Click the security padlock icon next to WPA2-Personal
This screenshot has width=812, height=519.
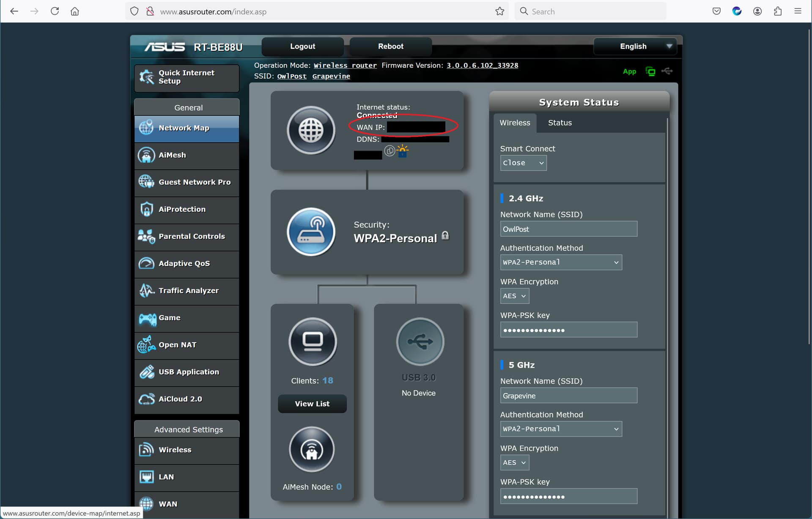point(445,236)
